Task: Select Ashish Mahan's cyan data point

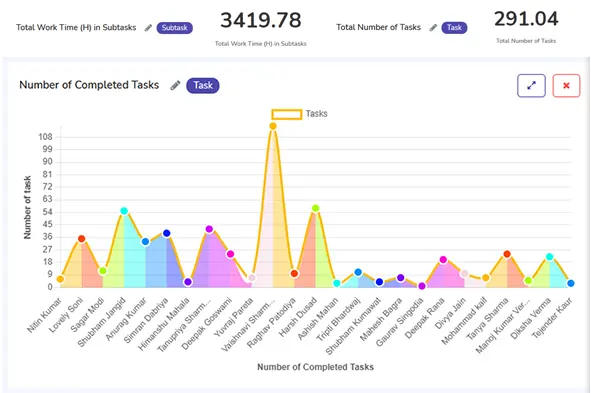Action: (337, 283)
